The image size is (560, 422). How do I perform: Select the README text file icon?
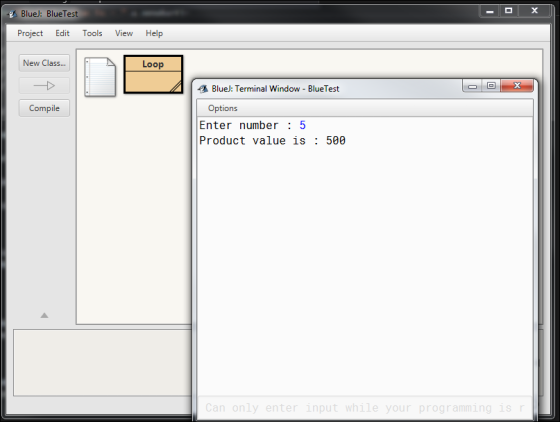coord(100,77)
